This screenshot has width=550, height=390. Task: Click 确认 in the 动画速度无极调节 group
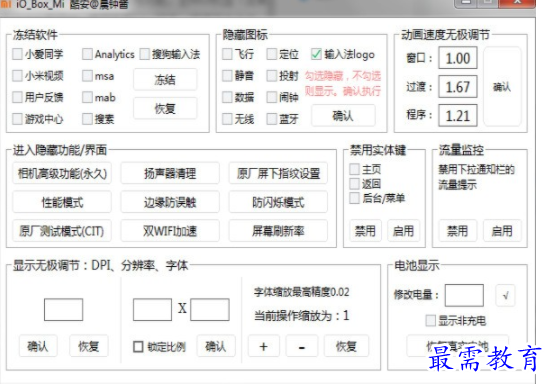[x=502, y=87]
